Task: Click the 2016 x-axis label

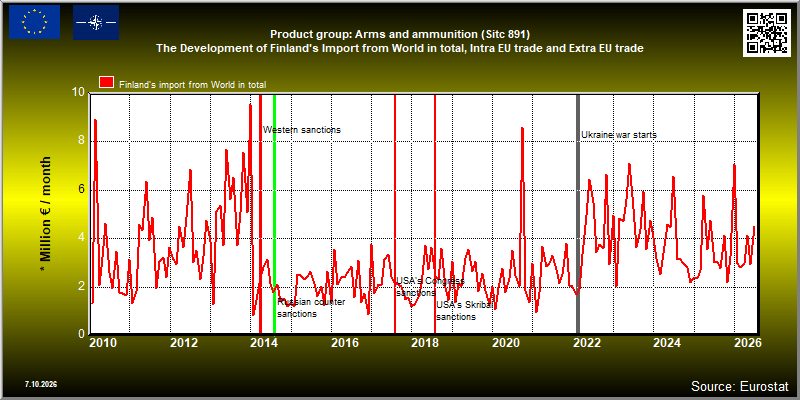Action: pos(345,343)
